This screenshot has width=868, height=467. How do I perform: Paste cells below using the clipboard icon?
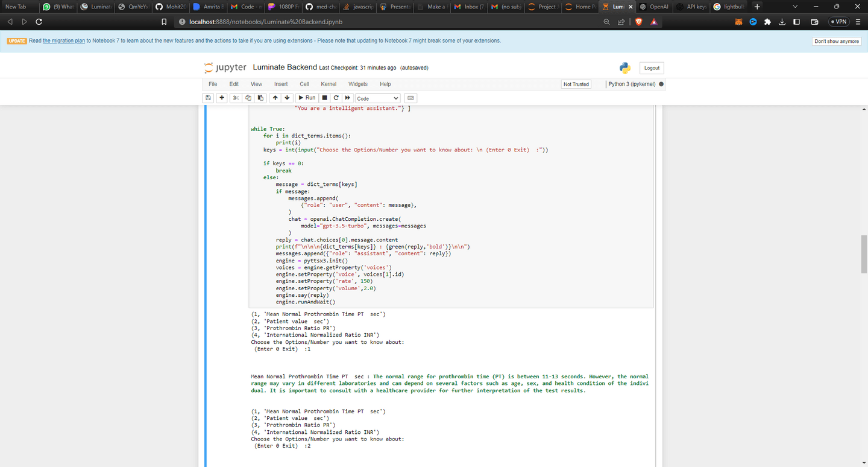tap(260, 98)
